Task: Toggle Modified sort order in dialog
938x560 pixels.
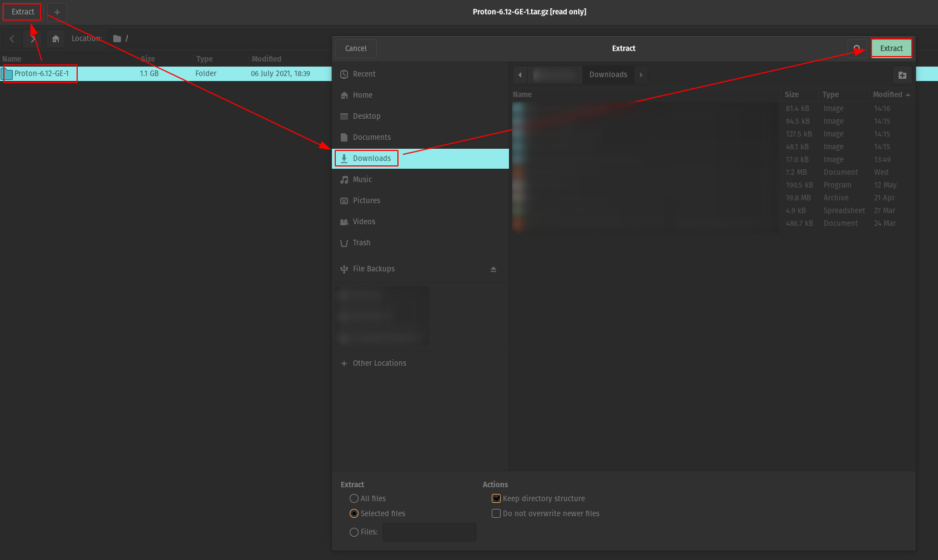Action: [x=891, y=94]
